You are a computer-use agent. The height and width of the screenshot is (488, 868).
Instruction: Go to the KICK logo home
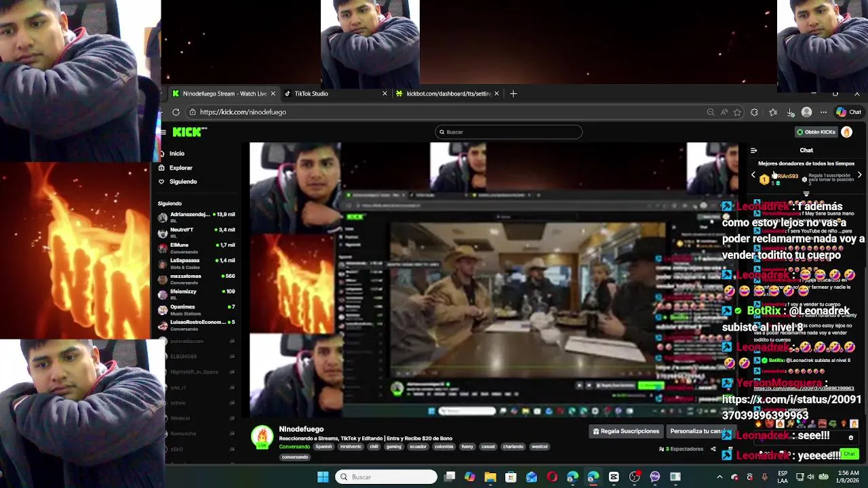[189, 131]
